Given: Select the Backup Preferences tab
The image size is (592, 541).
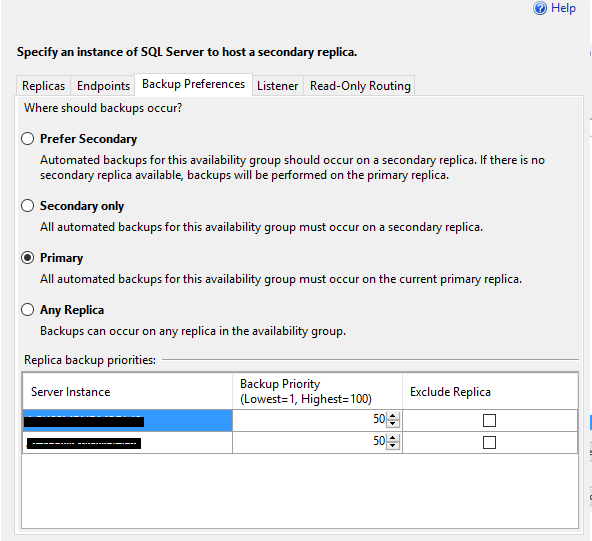Looking at the screenshot, I should pyautogui.click(x=193, y=84).
